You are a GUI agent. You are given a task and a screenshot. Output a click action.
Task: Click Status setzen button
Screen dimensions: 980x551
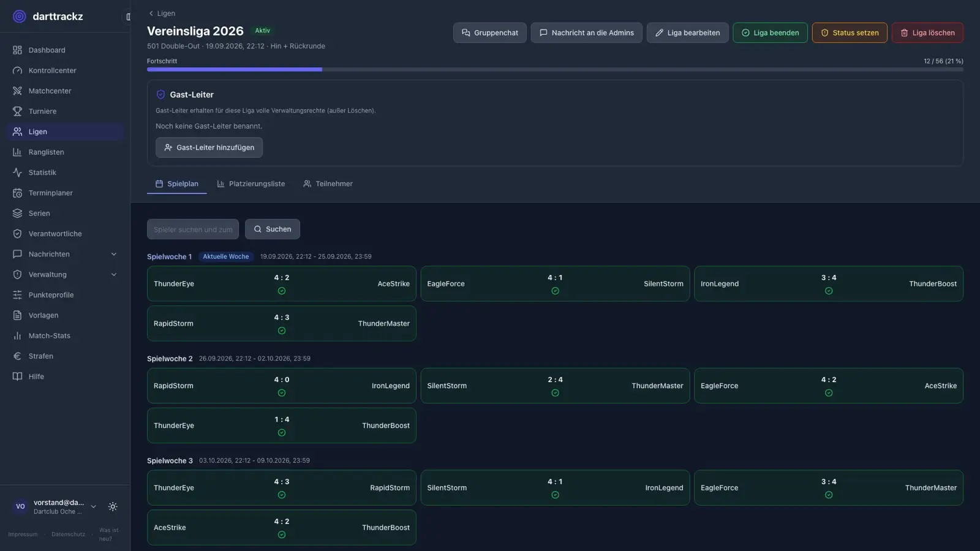point(850,33)
